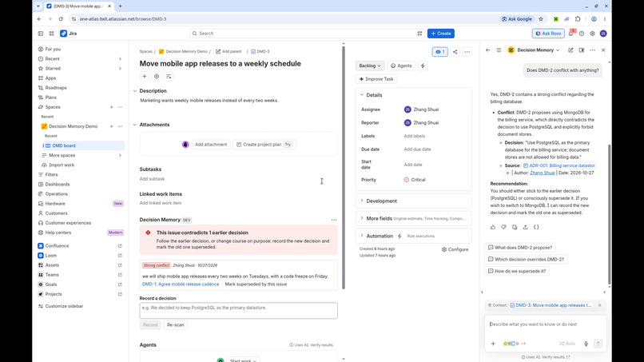
Task: Export the chat response with share icon
Action: click(x=525, y=227)
